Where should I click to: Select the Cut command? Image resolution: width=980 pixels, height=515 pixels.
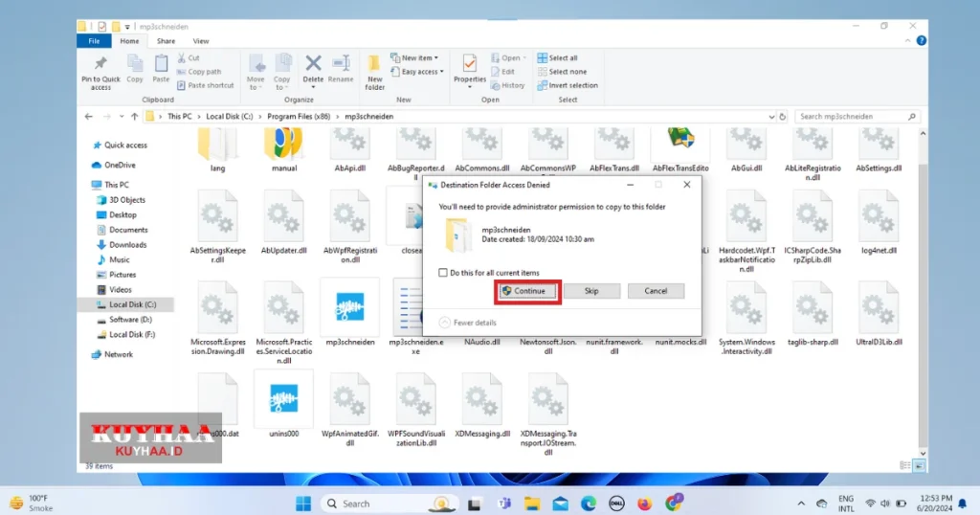(189, 58)
